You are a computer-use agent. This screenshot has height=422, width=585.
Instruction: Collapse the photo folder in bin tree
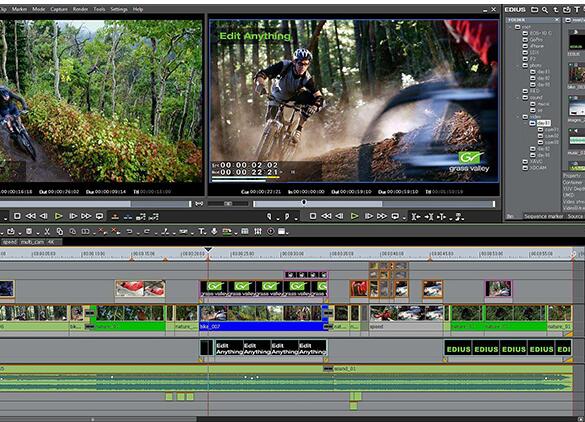click(x=519, y=65)
